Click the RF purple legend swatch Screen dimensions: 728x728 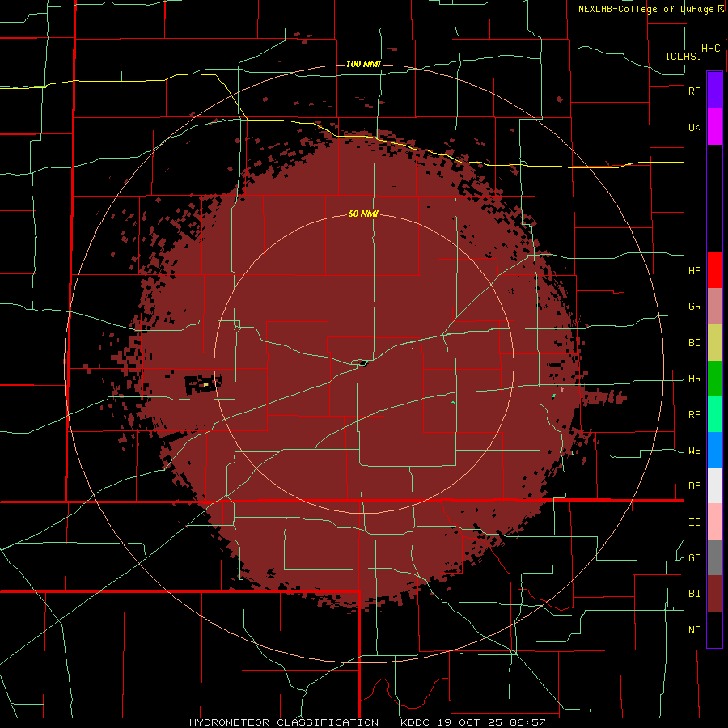pyautogui.click(x=714, y=91)
